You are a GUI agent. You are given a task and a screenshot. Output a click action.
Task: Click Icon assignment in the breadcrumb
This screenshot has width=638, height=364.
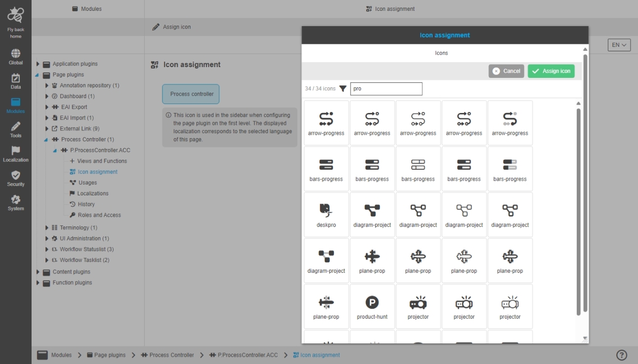pyautogui.click(x=317, y=355)
